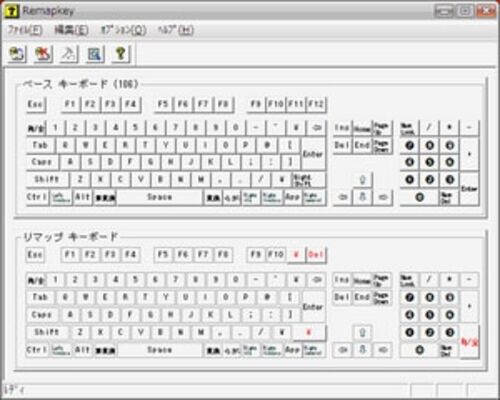
Task: Click the red Del key in remap function row
Action: click(x=316, y=255)
